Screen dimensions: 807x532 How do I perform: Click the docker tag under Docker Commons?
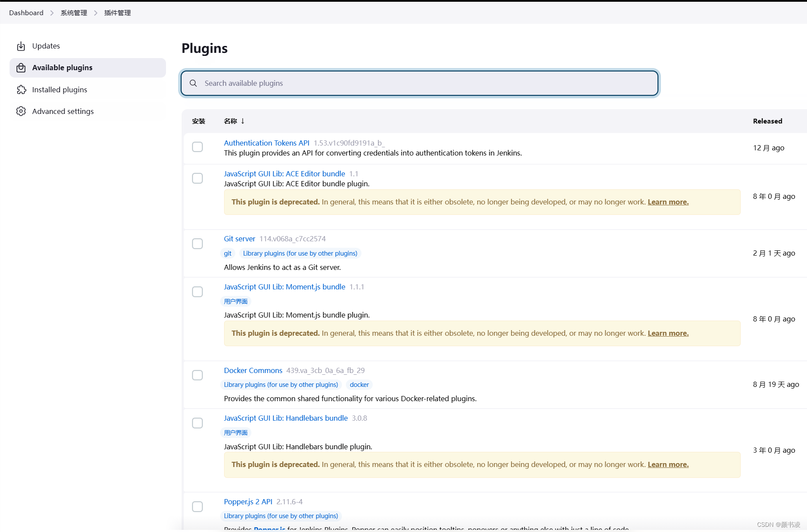[x=359, y=385]
